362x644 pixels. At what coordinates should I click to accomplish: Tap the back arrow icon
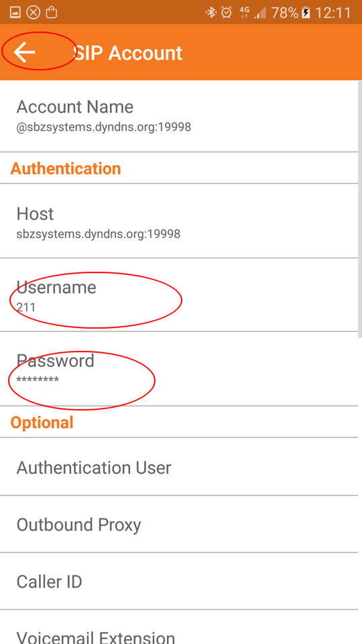[x=24, y=52]
